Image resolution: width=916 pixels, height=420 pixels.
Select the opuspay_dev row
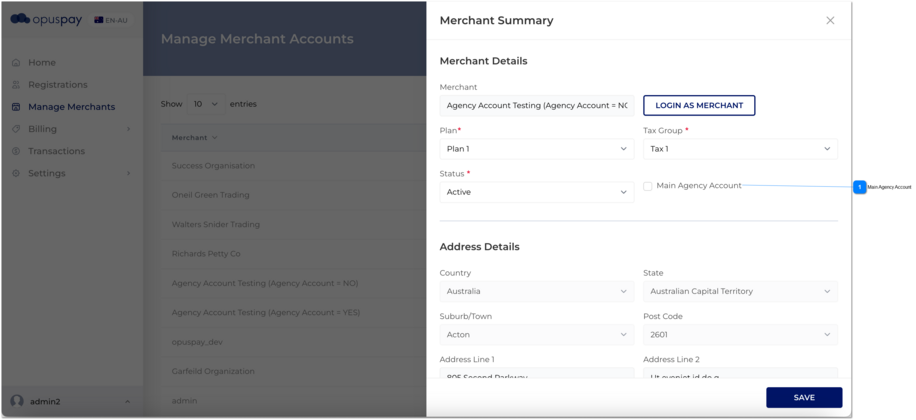point(293,342)
